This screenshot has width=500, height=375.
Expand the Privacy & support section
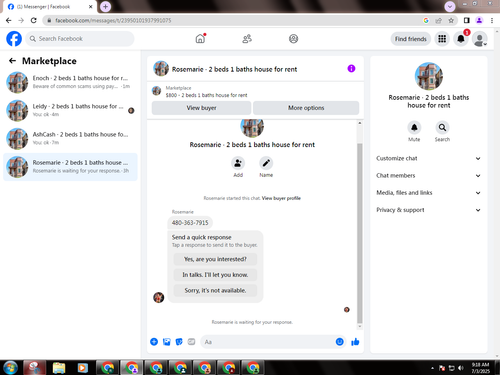tap(429, 210)
